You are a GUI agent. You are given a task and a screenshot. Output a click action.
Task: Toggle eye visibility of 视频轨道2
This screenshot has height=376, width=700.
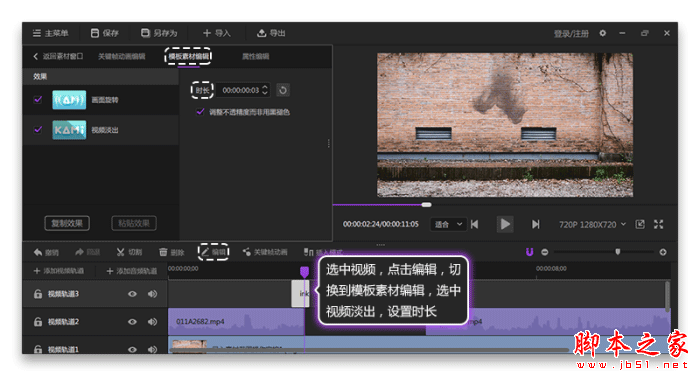(x=132, y=322)
